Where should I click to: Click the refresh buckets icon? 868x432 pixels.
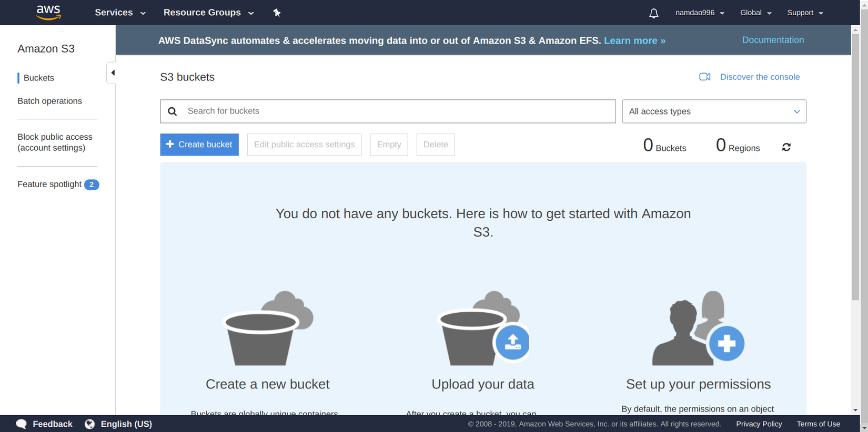tap(786, 147)
